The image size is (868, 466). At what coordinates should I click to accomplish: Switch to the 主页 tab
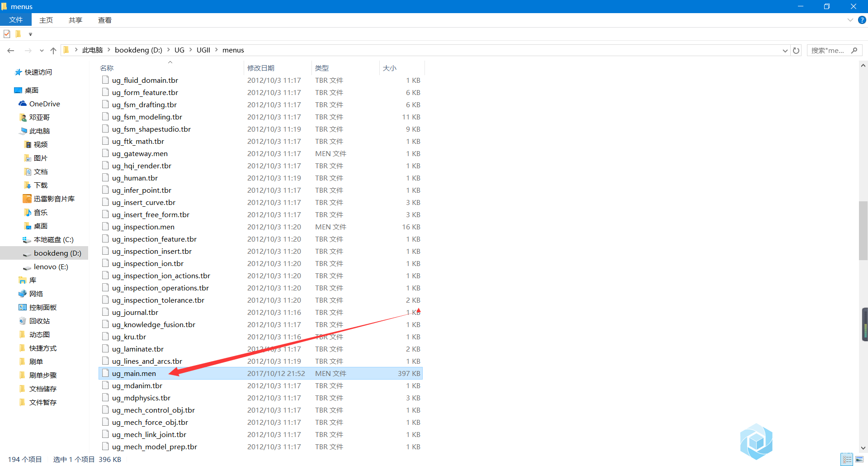pos(46,20)
